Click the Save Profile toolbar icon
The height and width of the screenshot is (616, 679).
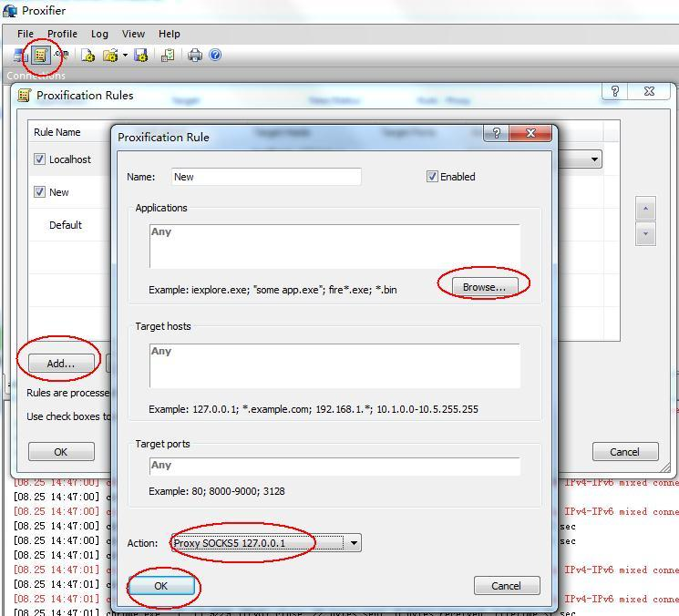(x=140, y=56)
